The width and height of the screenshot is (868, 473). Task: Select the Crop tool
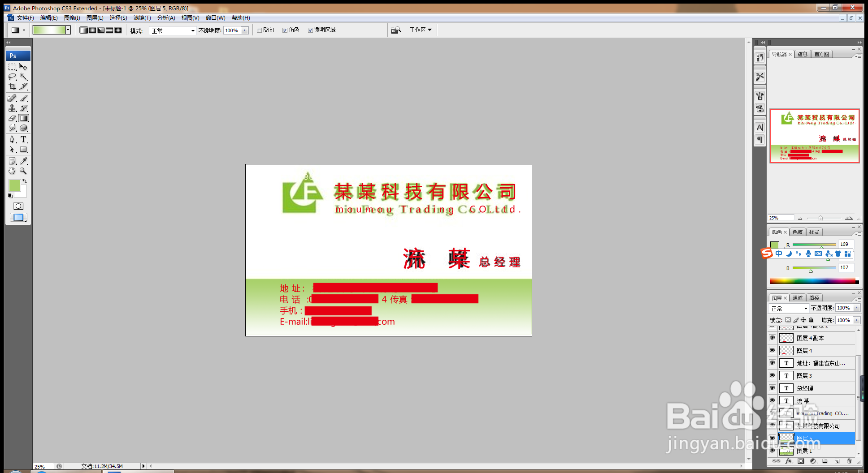coord(12,86)
